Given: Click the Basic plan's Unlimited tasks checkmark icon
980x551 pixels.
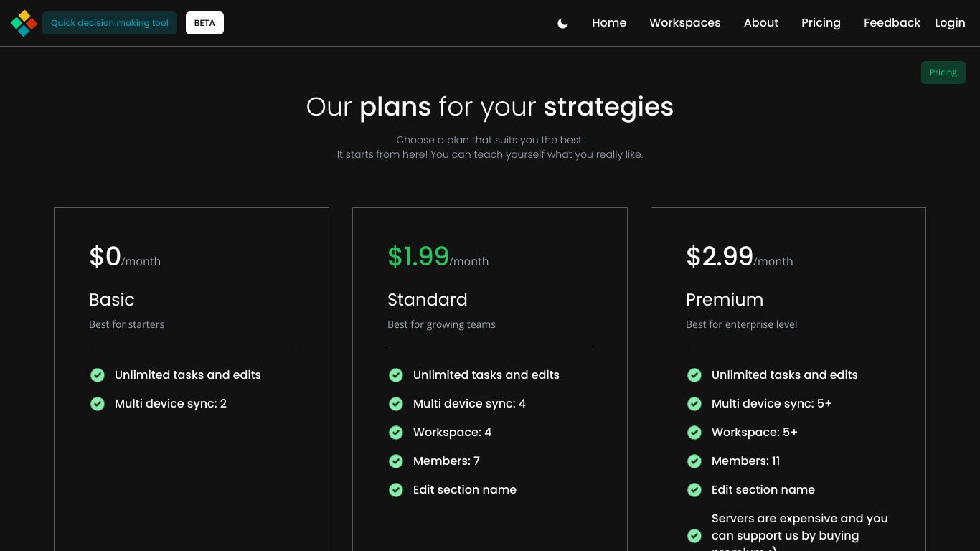Looking at the screenshot, I should pos(98,375).
